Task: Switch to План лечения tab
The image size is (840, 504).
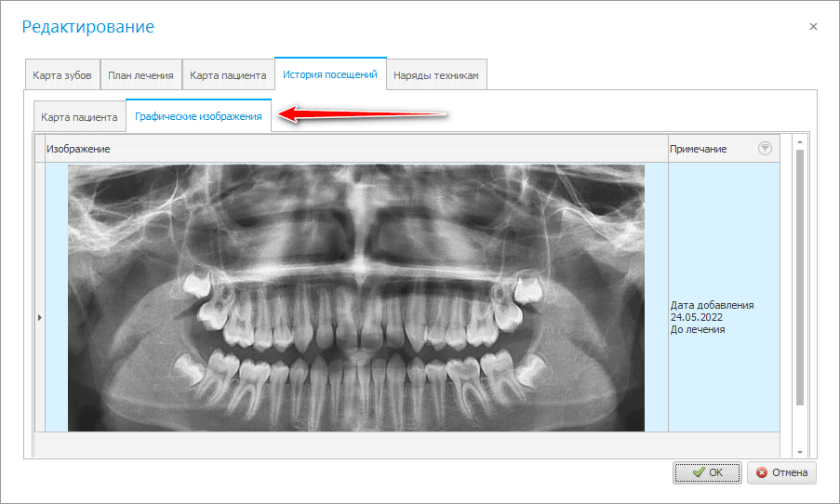Action: tap(140, 75)
